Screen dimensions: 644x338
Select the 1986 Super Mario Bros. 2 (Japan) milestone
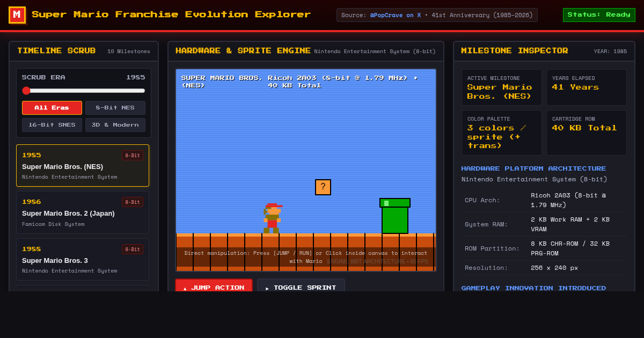pyautogui.click(x=83, y=212)
